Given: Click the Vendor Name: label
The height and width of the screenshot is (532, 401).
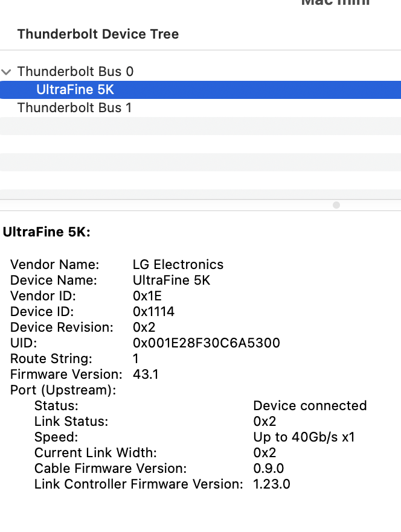Looking at the screenshot, I should 55,265.
